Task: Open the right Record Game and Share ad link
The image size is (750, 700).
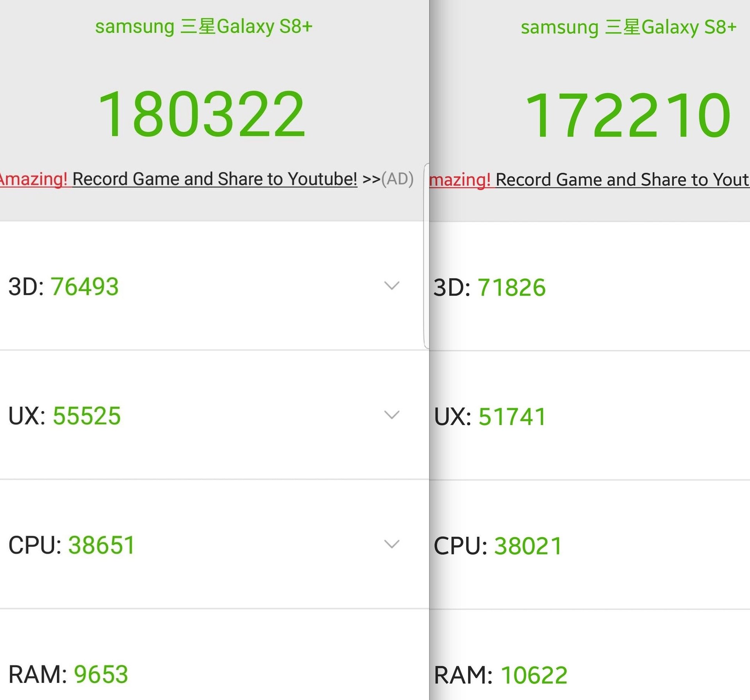Action: [x=623, y=180]
